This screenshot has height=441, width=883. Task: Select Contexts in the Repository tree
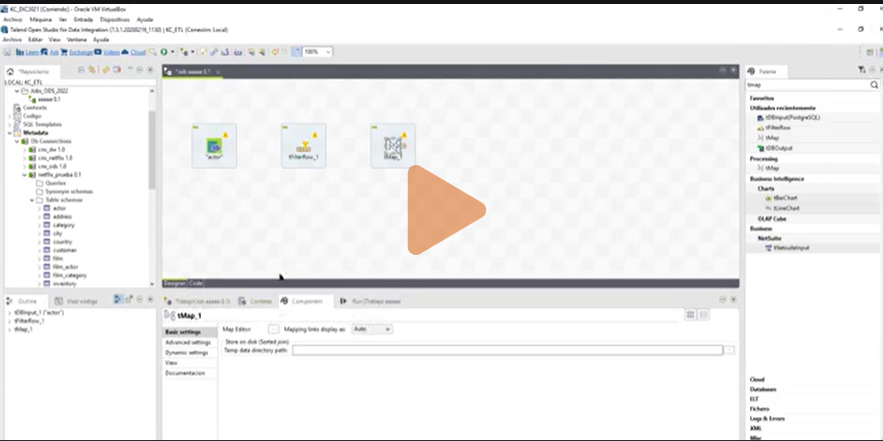(35, 108)
